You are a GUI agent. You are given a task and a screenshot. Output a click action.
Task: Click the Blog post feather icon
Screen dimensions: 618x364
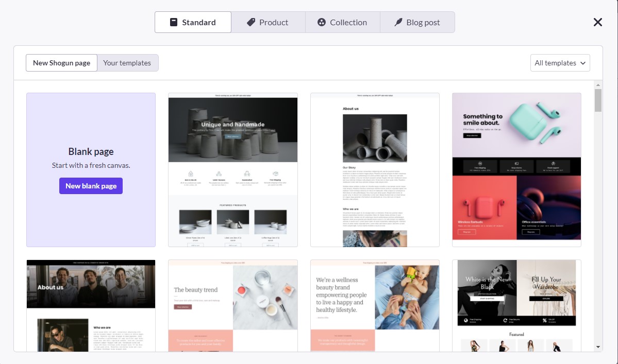pyautogui.click(x=398, y=22)
